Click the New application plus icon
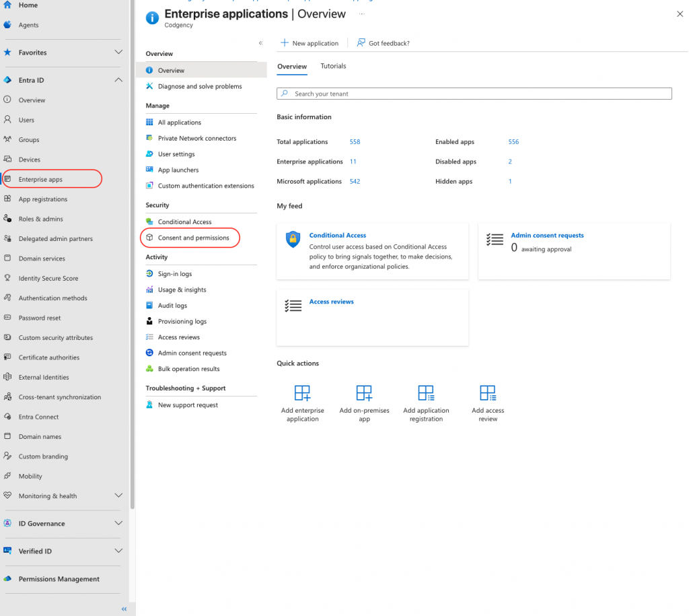Image resolution: width=689 pixels, height=616 pixels. tap(285, 43)
